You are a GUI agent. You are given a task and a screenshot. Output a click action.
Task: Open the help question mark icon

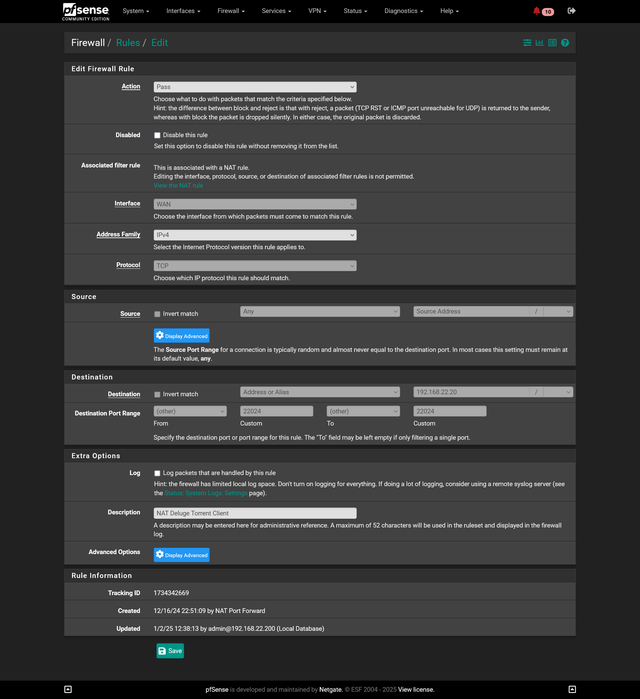pos(565,43)
